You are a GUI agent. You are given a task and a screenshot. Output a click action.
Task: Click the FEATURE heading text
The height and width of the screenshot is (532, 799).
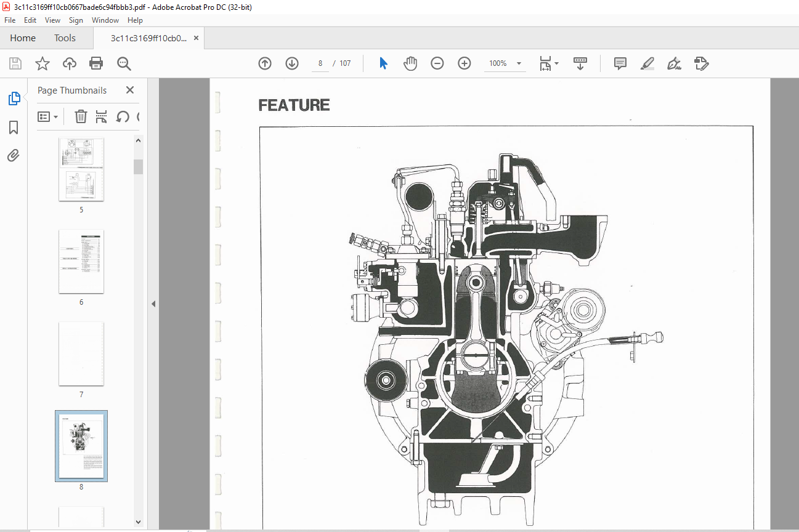point(294,105)
